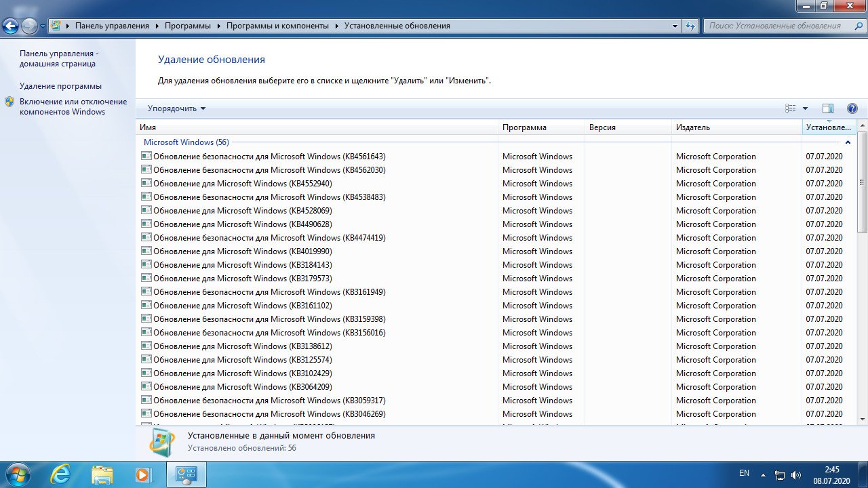Open the Windows Start button

pos(18,474)
